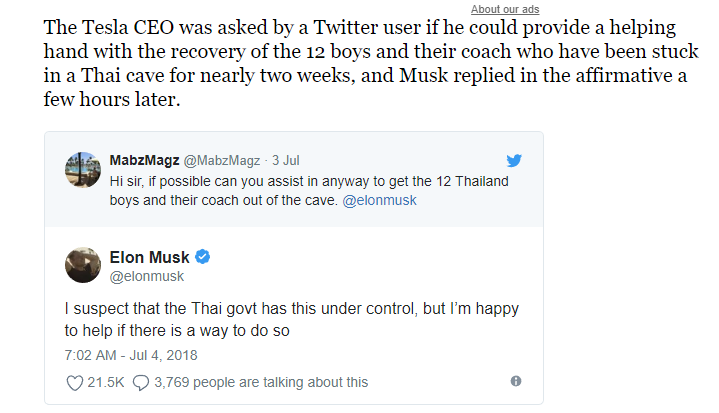Click Elon Musk's blue verified badge

pos(202,257)
